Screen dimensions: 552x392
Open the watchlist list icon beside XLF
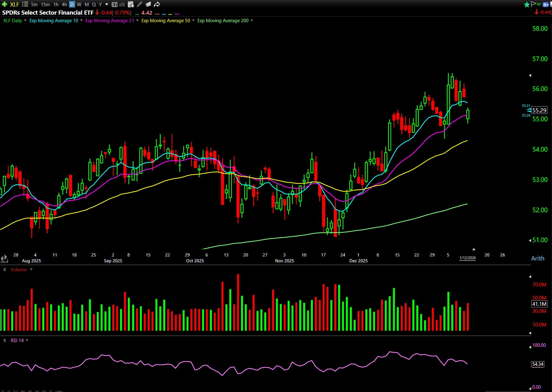(x=25, y=4)
